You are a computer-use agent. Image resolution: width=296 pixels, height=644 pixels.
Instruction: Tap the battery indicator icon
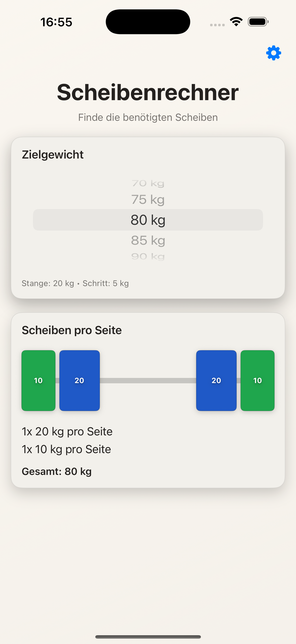coord(258,22)
